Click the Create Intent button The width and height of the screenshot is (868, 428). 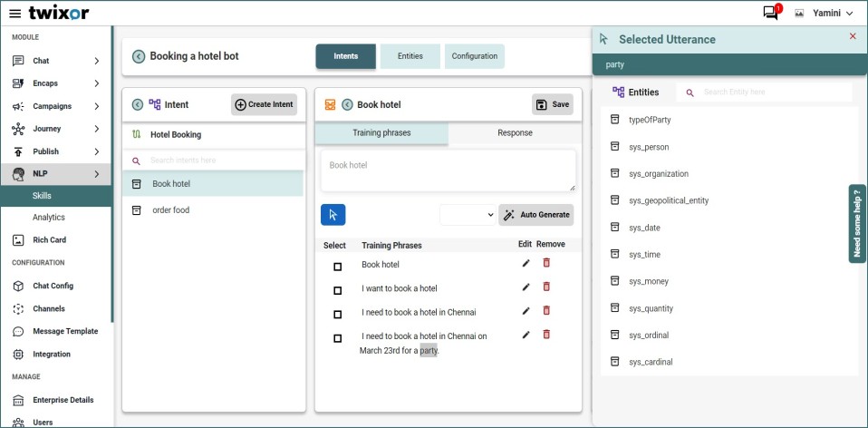264,104
